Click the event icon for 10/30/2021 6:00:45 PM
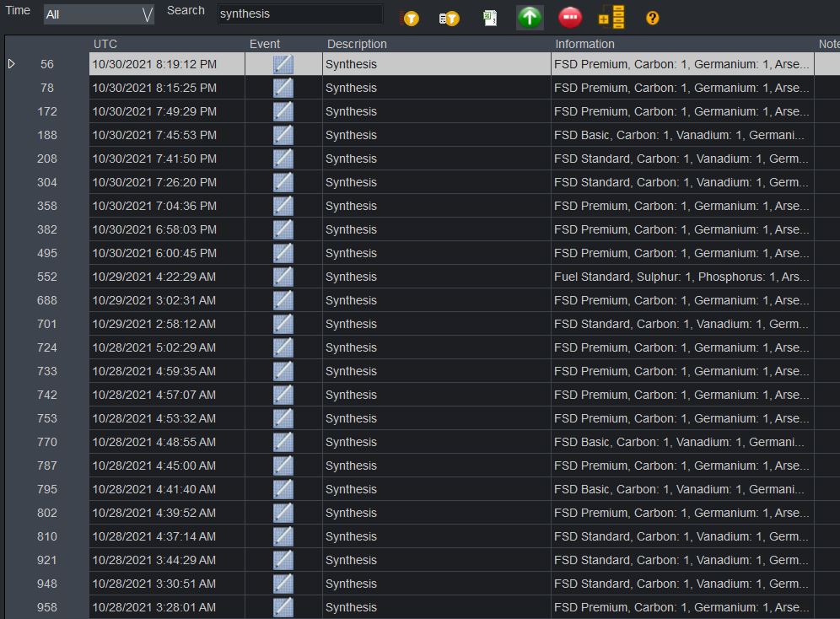The width and height of the screenshot is (840, 619). coord(283,253)
